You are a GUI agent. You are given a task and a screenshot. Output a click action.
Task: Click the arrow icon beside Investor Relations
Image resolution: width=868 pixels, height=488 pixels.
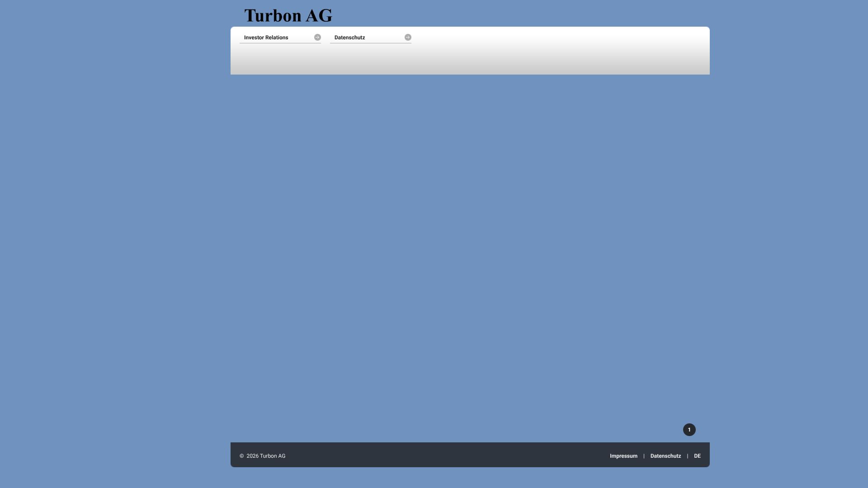pos(317,38)
